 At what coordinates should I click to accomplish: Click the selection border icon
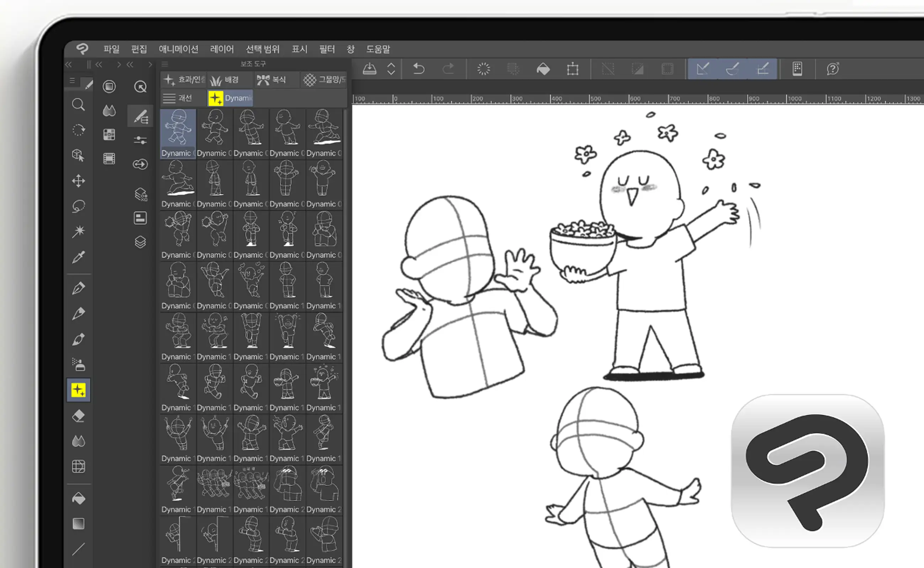667,69
